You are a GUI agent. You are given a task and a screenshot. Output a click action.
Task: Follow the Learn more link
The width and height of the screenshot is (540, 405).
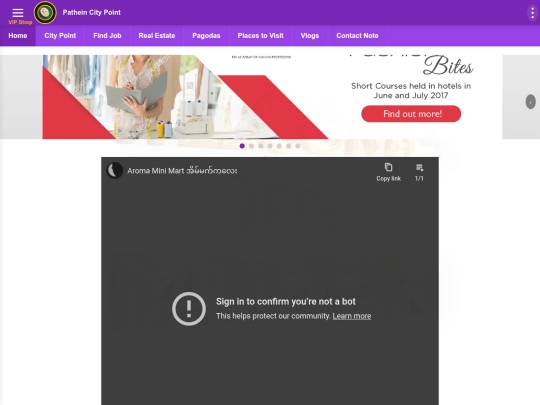tap(352, 316)
